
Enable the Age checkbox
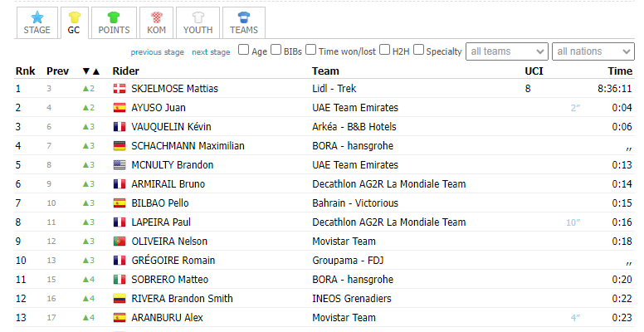coord(244,50)
